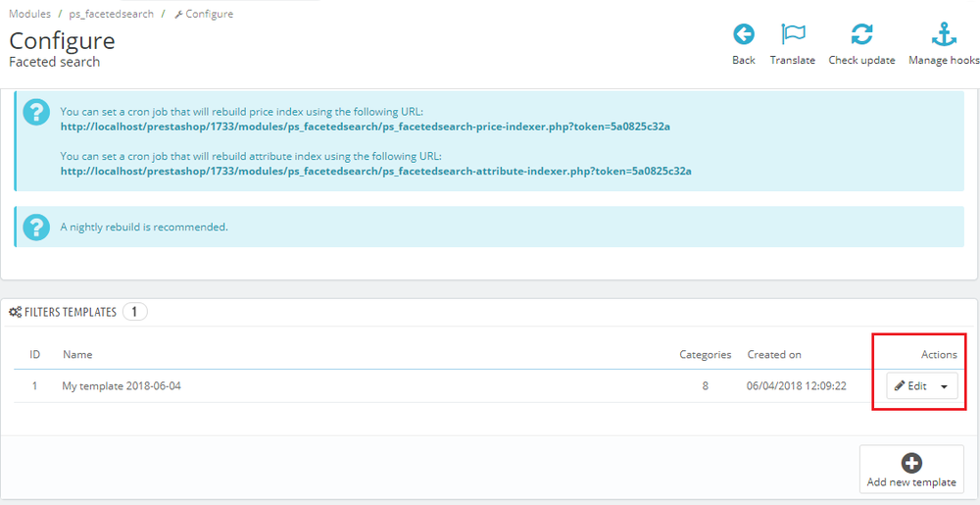Click the Manage hooks label
This screenshot has width=980, height=505.
click(x=944, y=61)
